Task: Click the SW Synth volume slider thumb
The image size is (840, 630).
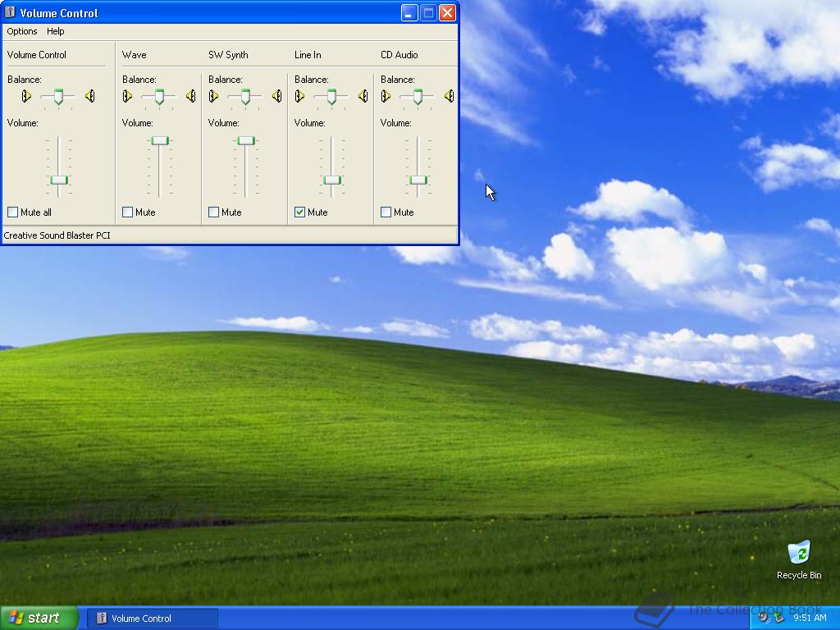Action: click(x=246, y=141)
